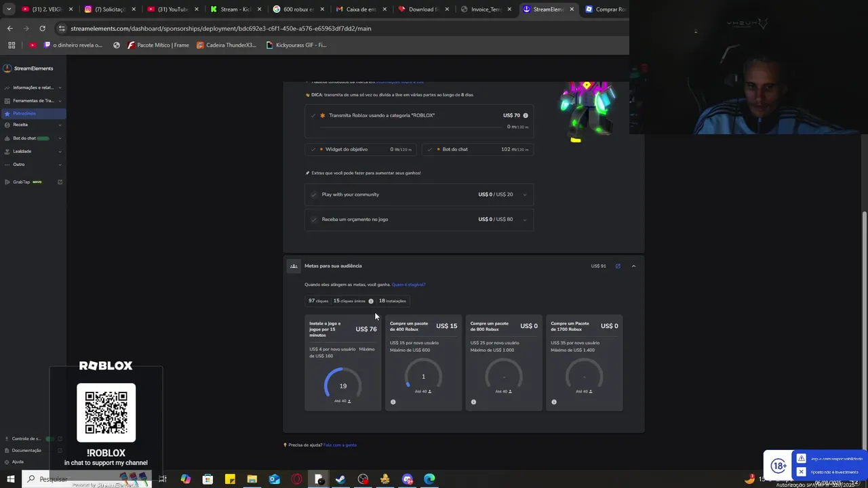Open the Windows Start menu
This screenshot has height=488, width=868.
click(11, 479)
